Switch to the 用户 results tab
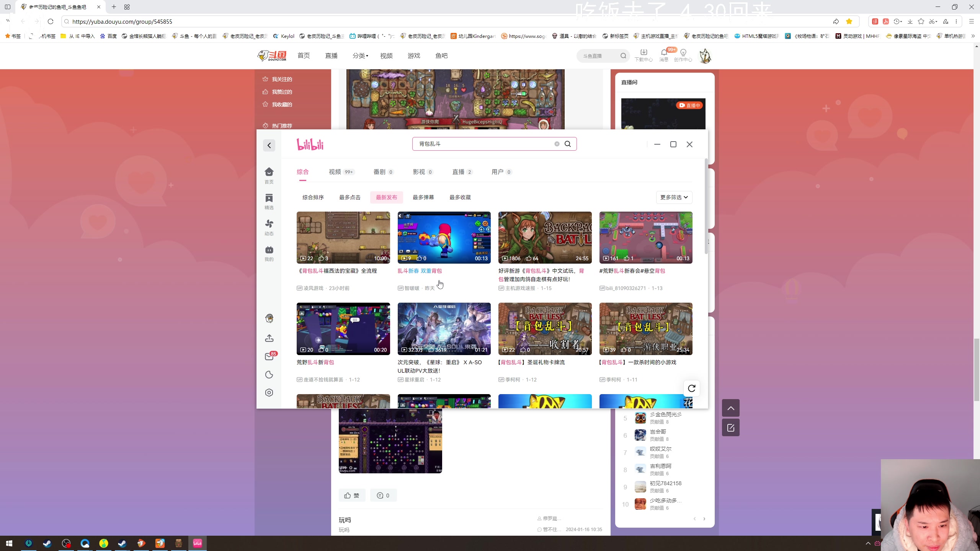This screenshot has height=551, width=980. click(x=501, y=172)
